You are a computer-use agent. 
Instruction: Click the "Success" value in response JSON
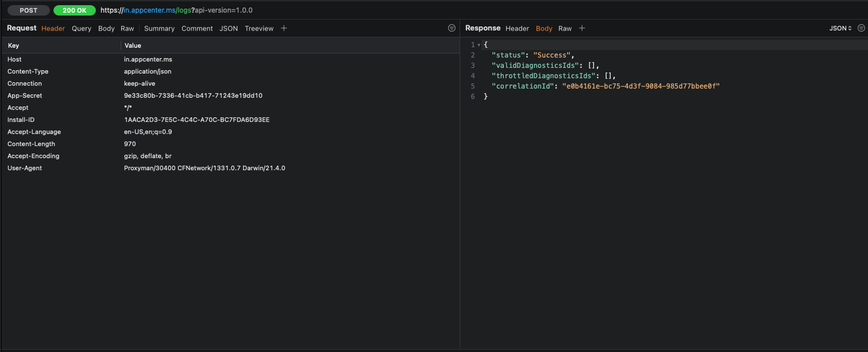[552, 55]
